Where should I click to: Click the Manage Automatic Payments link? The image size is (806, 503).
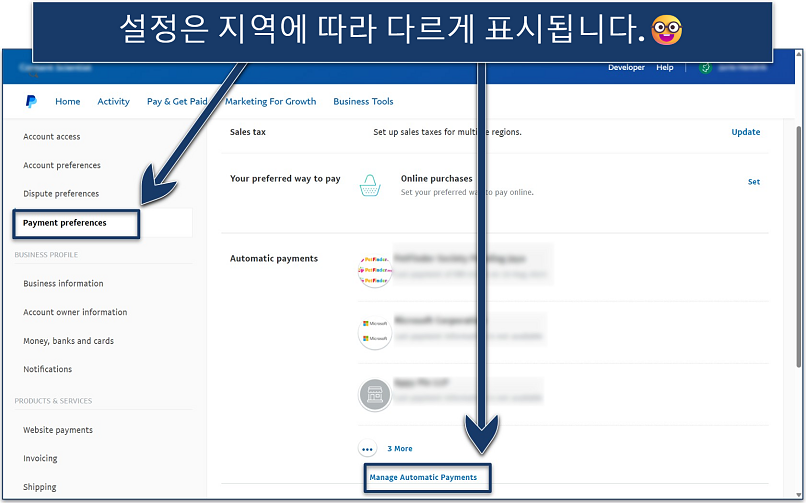[423, 477]
